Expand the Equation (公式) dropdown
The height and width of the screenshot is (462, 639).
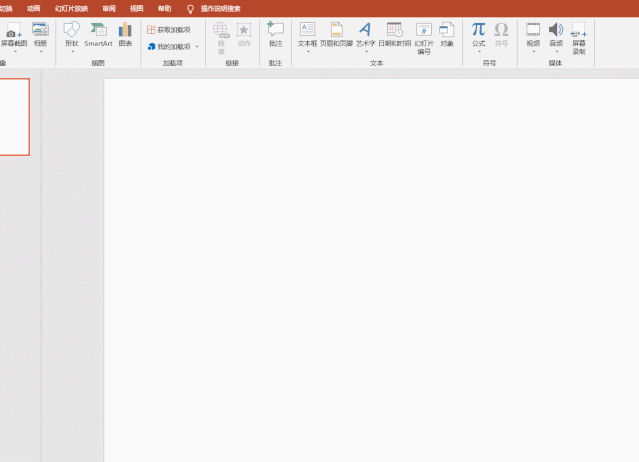478,51
